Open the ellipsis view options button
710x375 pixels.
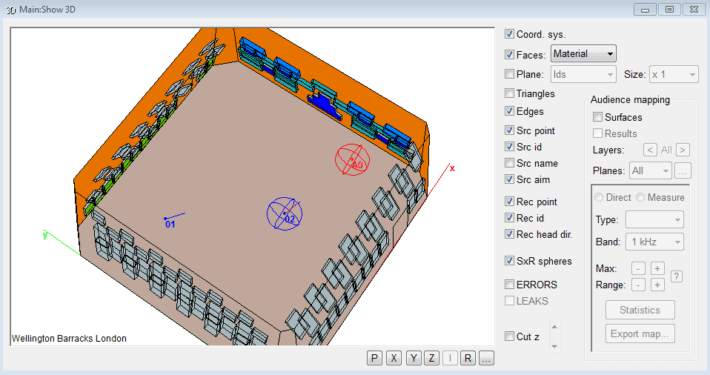point(486,358)
